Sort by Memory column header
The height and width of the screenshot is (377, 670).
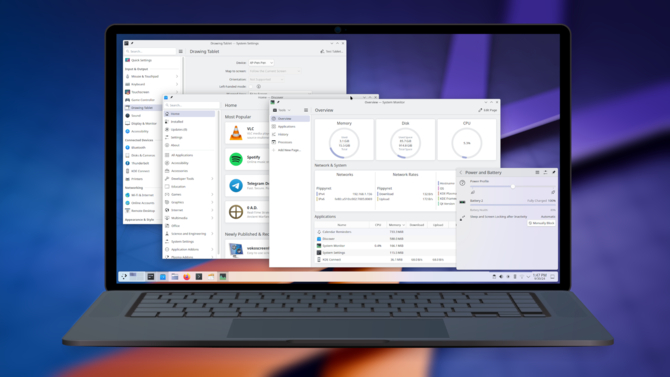(397, 225)
